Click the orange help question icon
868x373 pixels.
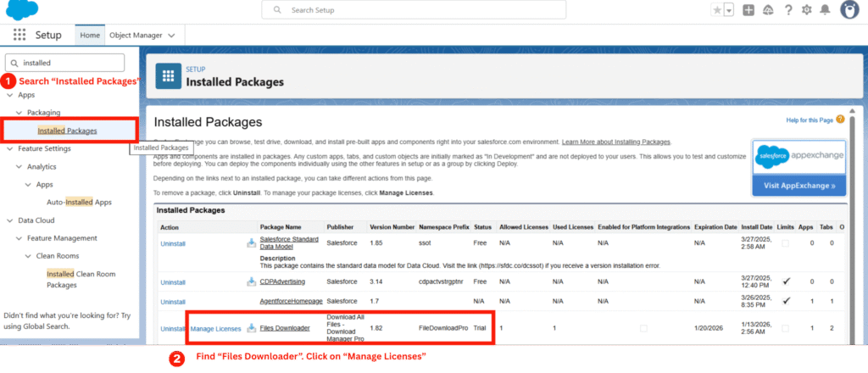click(840, 119)
